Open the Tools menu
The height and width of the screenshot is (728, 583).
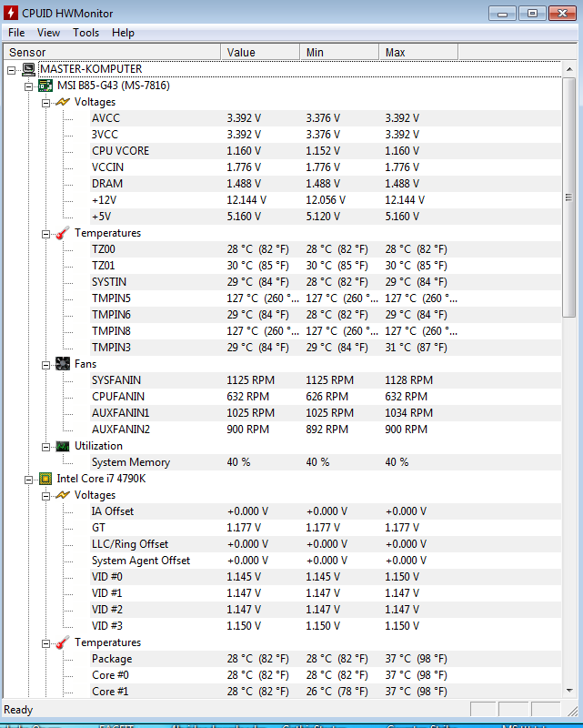point(85,33)
